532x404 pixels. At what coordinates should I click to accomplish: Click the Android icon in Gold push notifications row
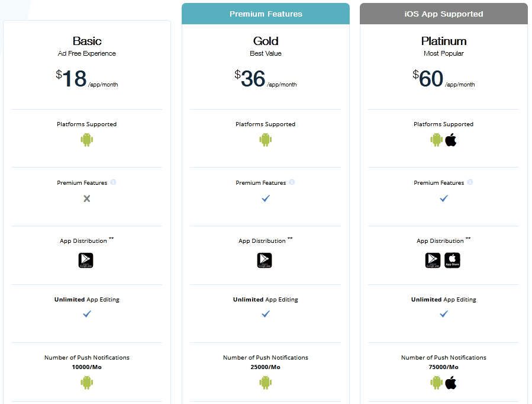265,383
